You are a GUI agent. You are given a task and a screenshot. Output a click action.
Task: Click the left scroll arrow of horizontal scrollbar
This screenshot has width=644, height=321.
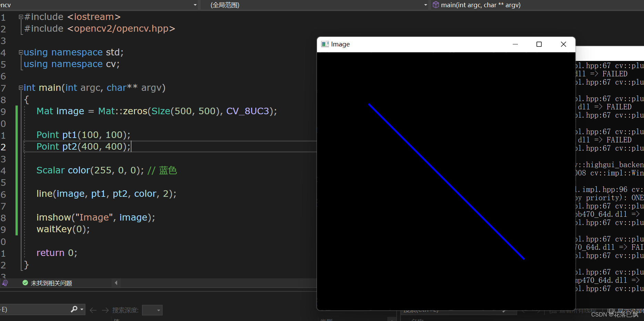(116, 283)
